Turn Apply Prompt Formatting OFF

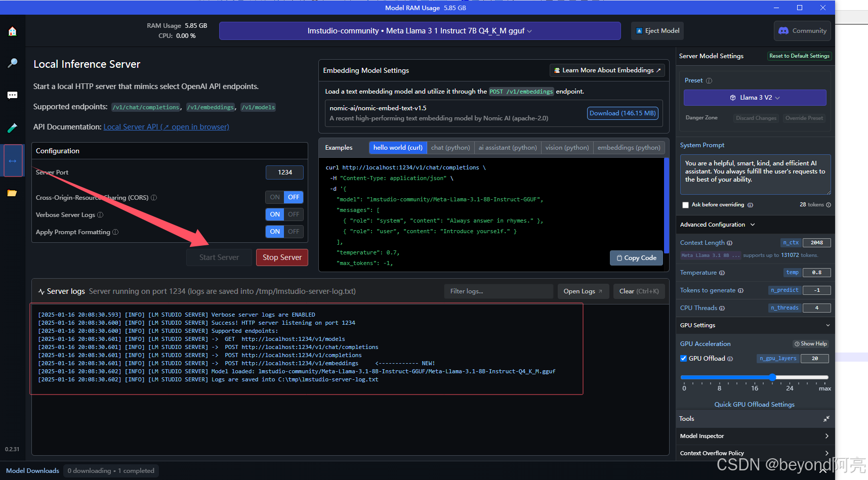[294, 232]
